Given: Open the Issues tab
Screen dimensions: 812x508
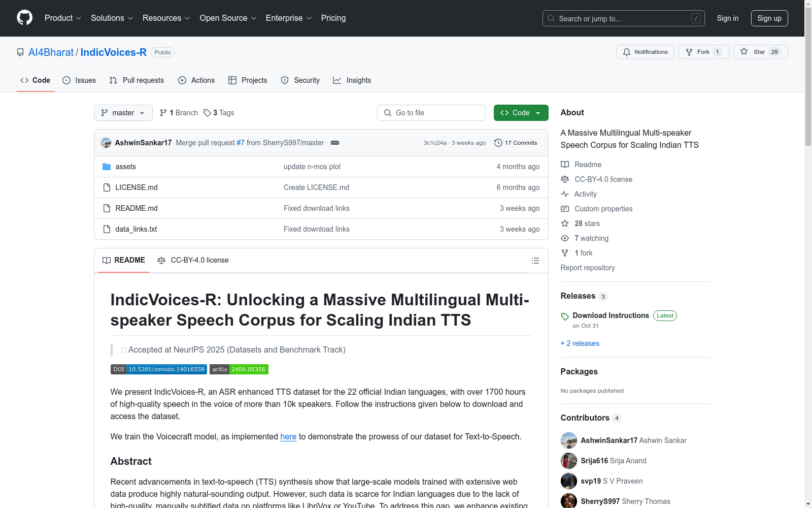Looking at the screenshot, I should point(79,80).
